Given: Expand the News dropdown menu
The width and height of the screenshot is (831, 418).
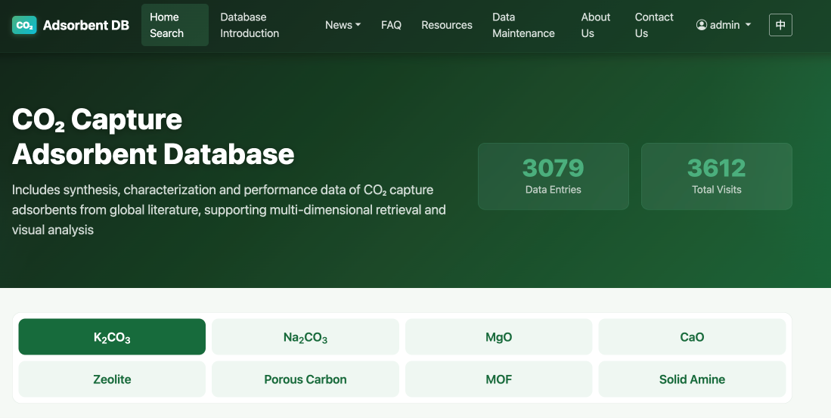Looking at the screenshot, I should tap(343, 25).
